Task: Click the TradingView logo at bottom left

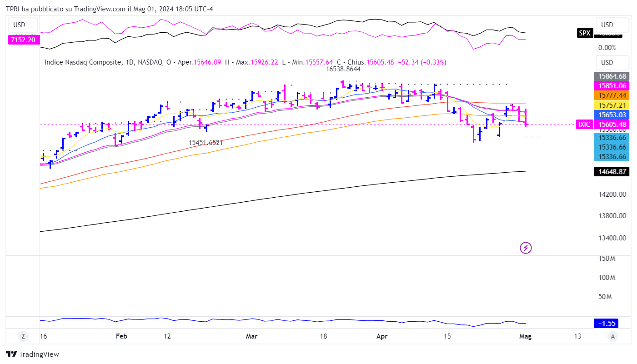Action: (x=32, y=354)
